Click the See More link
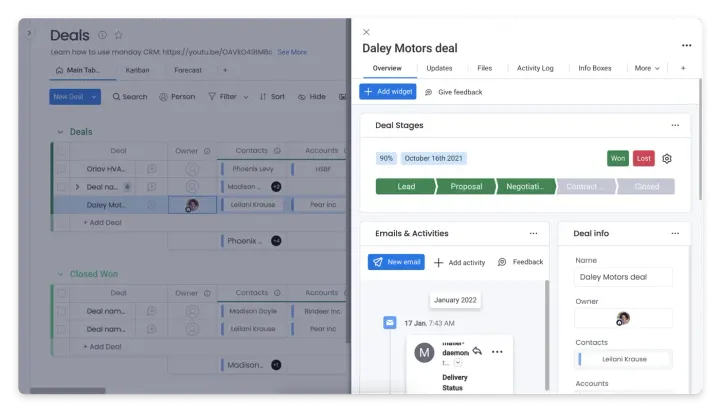The image size is (720, 412). click(x=292, y=52)
